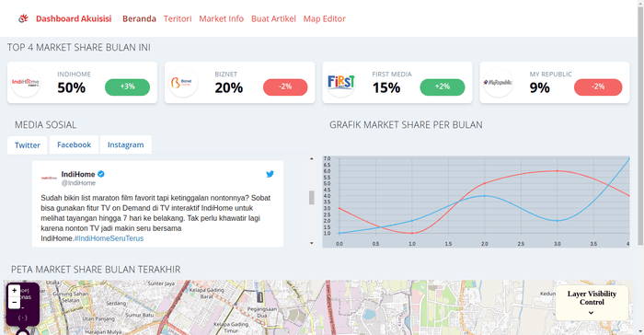Click the Biznet logo in market share card

pos(183,82)
